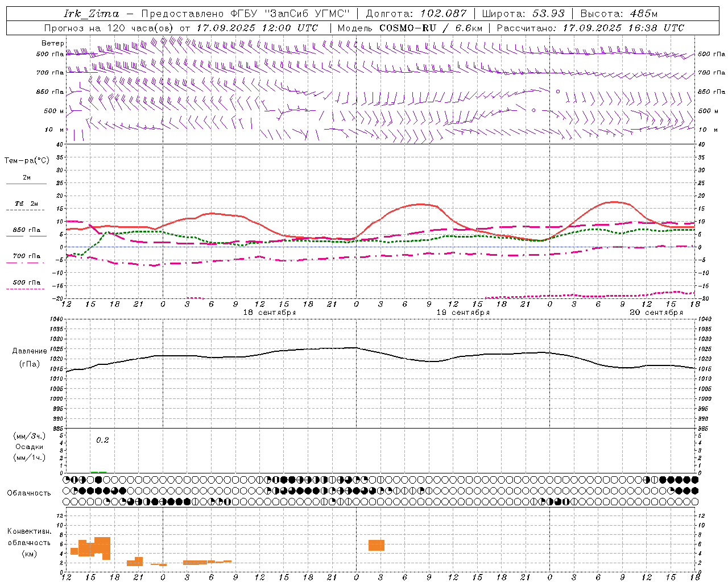This screenshot has width=728, height=582.
Task: Select the provider text ФГБУ "ЗапСиб УГМС"
Action: [291, 14]
